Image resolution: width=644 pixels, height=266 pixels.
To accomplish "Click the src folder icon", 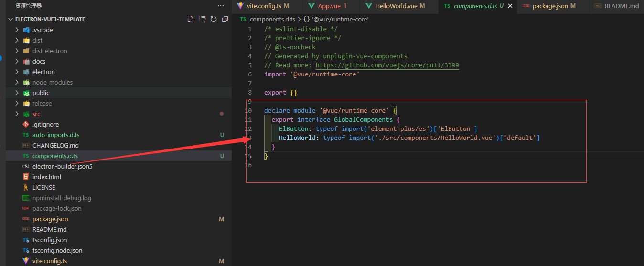I will pos(26,114).
